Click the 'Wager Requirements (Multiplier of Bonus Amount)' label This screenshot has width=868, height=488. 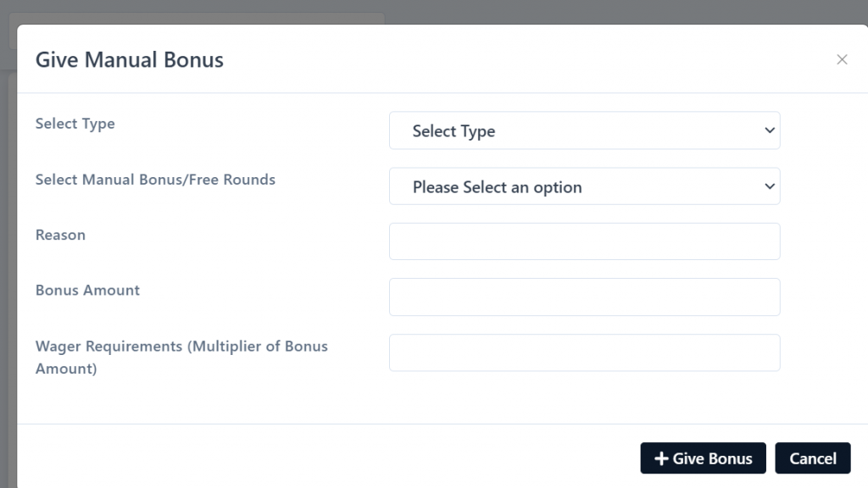point(181,357)
